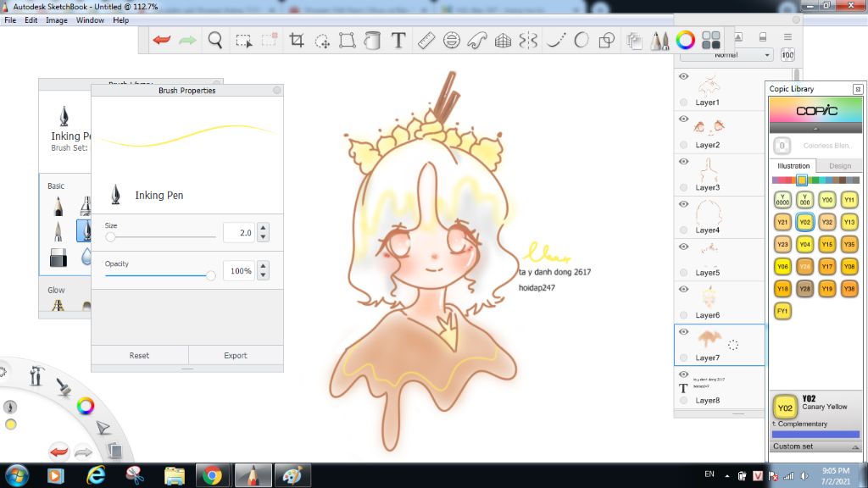Toggle the lock circle on Layer7
This screenshot has height=488, width=868.
[x=684, y=358]
